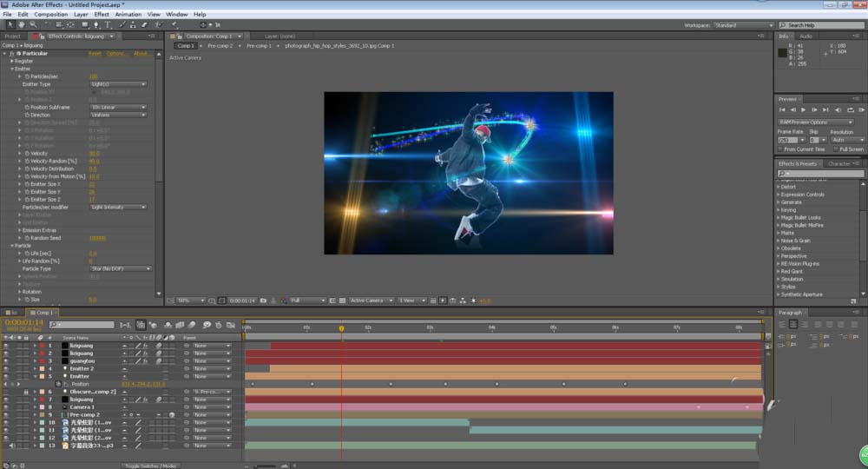Image resolution: width=868 pixels, height=469 pixels.
Task: Open Active Camera view dropdown
Action: 371,301
